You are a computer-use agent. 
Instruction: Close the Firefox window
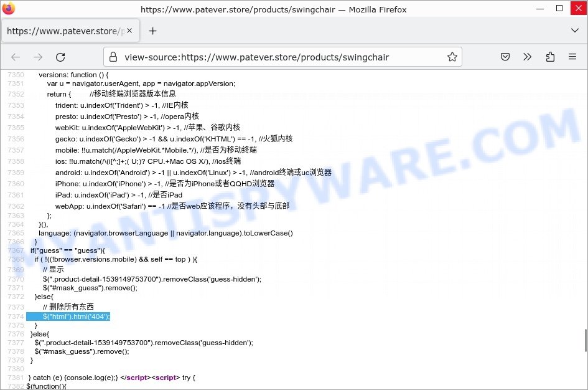579,8
